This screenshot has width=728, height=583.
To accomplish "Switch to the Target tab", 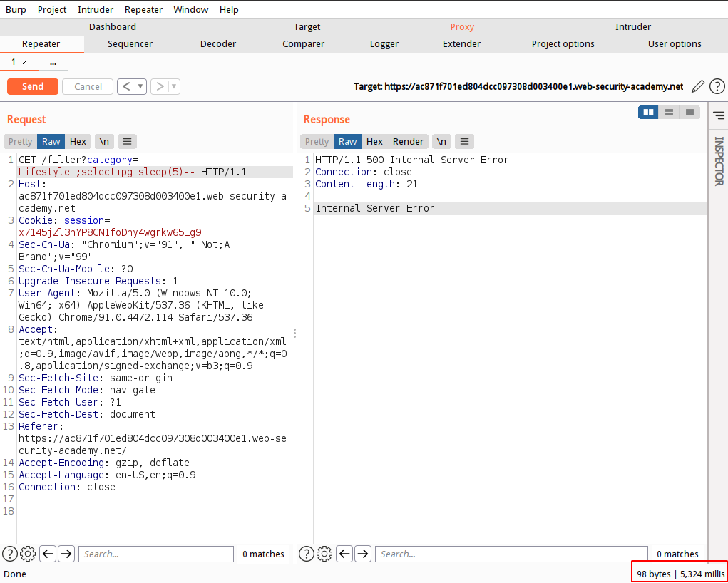I will coord(307,27).
